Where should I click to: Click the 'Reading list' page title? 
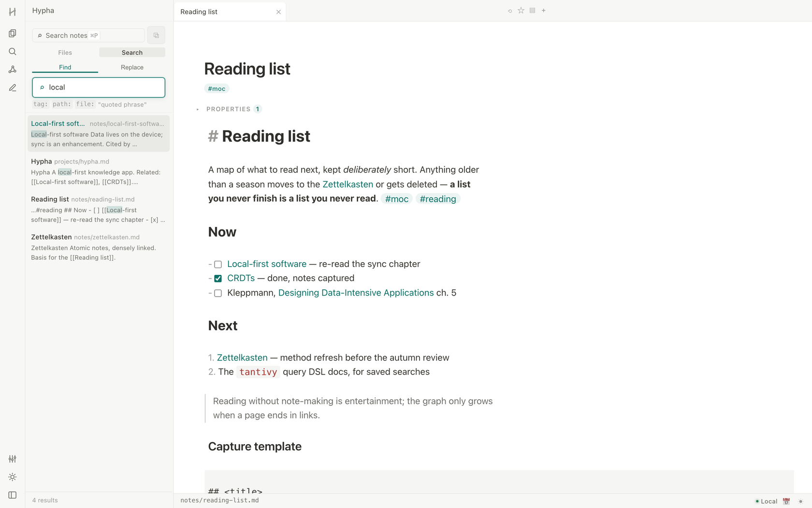click(x=247, y=69)
